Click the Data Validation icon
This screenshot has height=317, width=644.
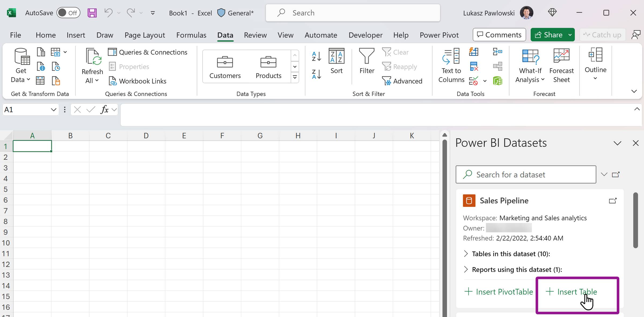[x=474, y=81]
